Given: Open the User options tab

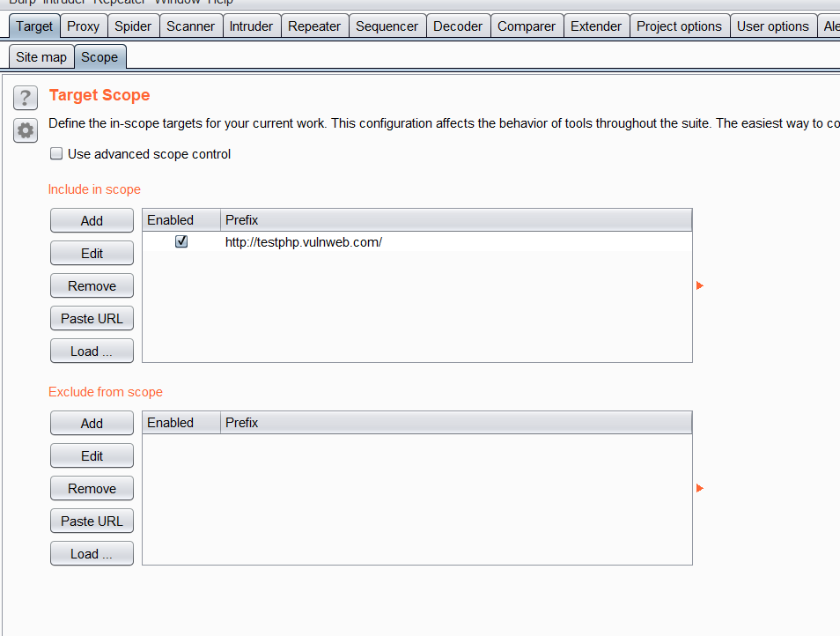Looking at the screenshot, I should pos(773,26).
